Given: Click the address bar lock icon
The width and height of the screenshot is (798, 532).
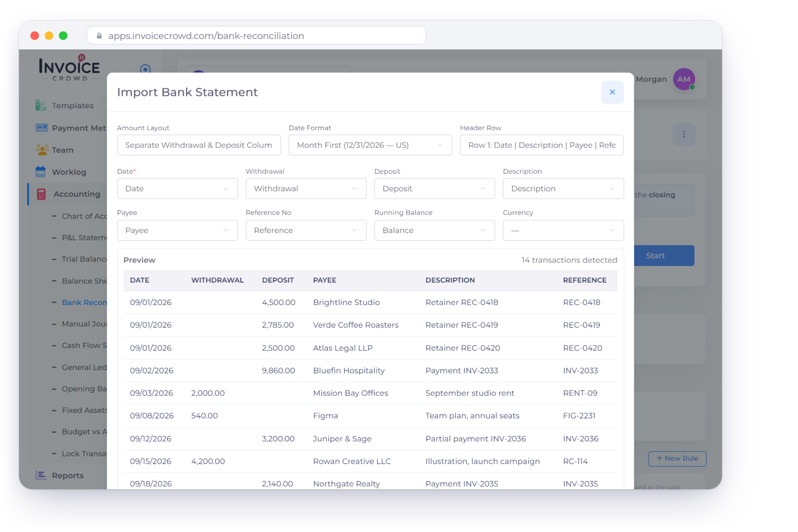Looking at the screenshot, I should pyautogui.click(x=99, y=36).
